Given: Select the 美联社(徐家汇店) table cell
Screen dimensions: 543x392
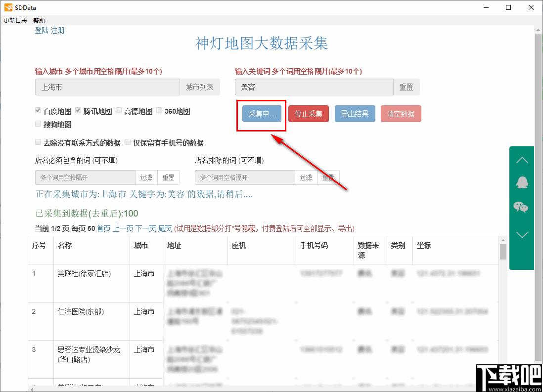Looking at the screenshot, I should click(x=92, y=283).
